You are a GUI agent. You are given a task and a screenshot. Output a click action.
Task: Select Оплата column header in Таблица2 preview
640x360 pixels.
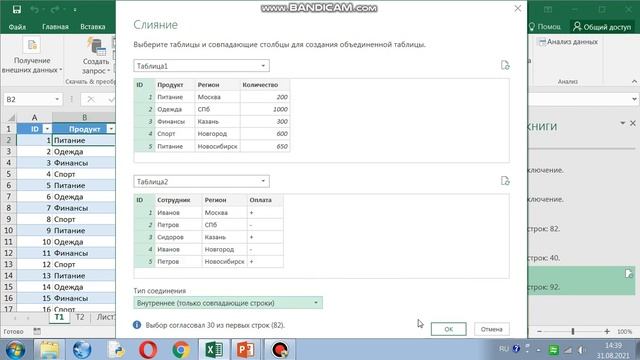click(265, 200)
